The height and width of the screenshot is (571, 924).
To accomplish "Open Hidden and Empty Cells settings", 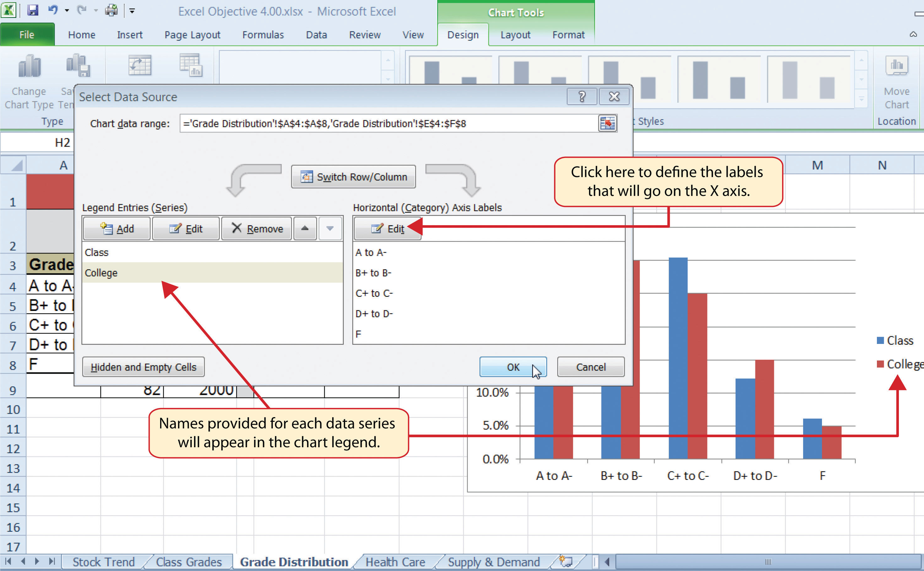I will click(x=143, y=367).
